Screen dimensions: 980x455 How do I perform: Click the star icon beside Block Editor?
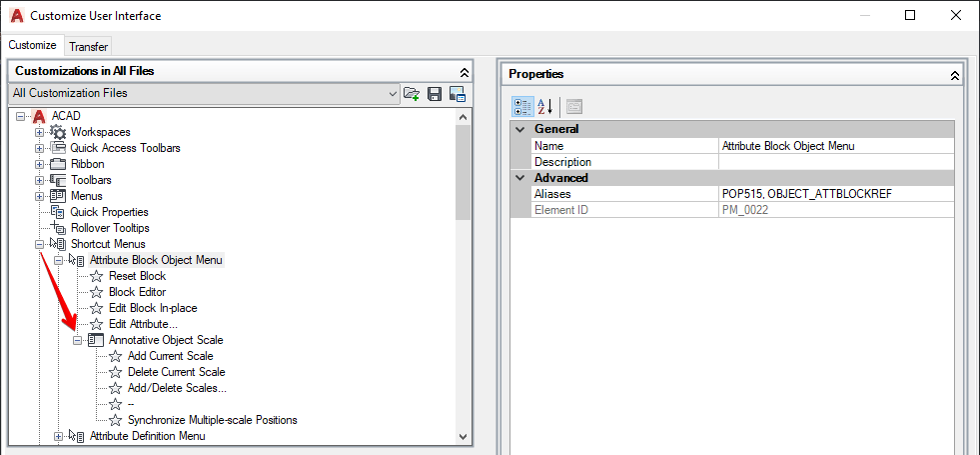(96, 292)
